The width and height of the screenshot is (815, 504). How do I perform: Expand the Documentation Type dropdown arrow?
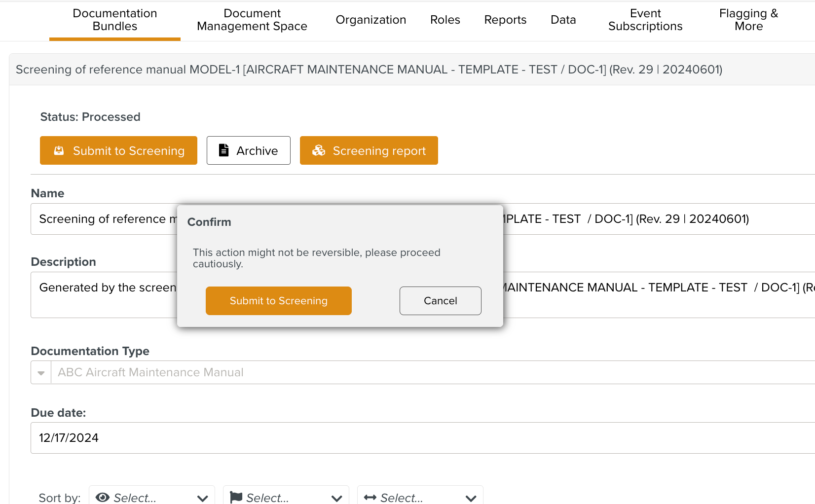pyautogui.click(x=41, y=373)
